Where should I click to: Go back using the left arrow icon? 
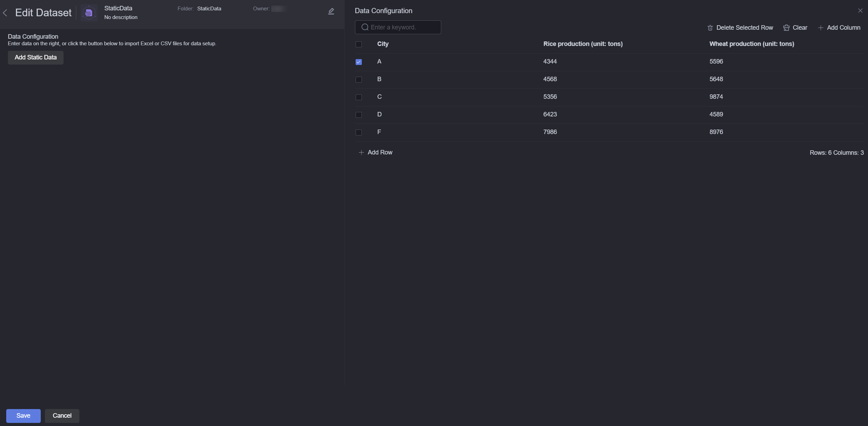5,13
